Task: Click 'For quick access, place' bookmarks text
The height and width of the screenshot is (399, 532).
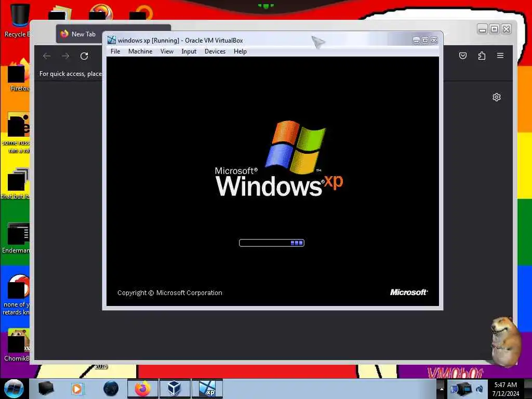Action: [x=71, y=74]
